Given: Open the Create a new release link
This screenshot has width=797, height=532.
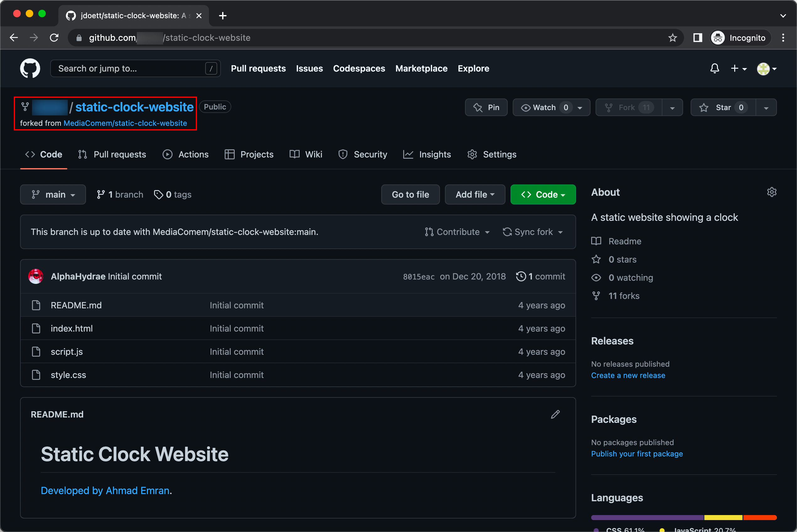Looking at the screenshot, I should 628,375.
